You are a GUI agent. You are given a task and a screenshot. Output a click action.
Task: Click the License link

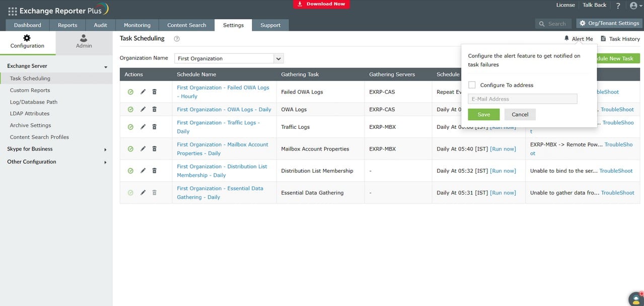click(565, 5)
